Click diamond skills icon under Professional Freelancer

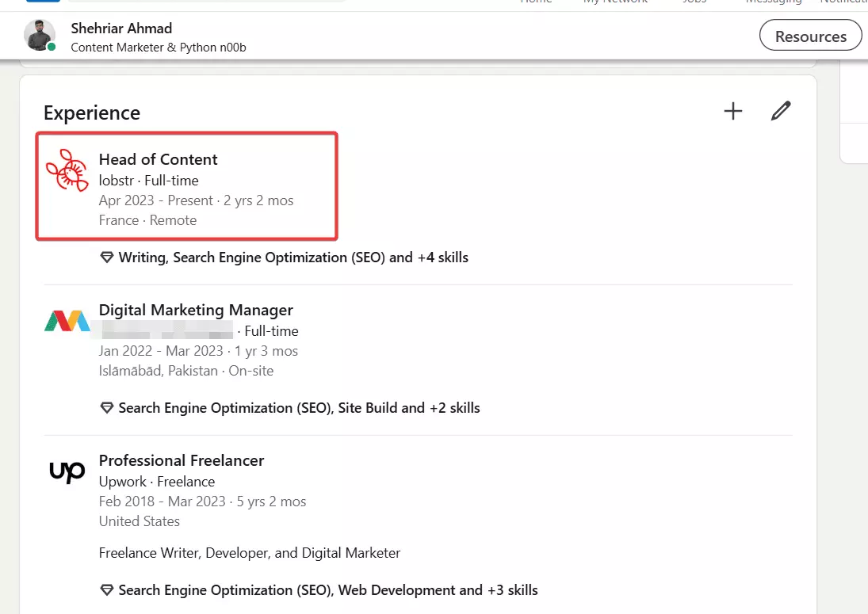(107, 590)
